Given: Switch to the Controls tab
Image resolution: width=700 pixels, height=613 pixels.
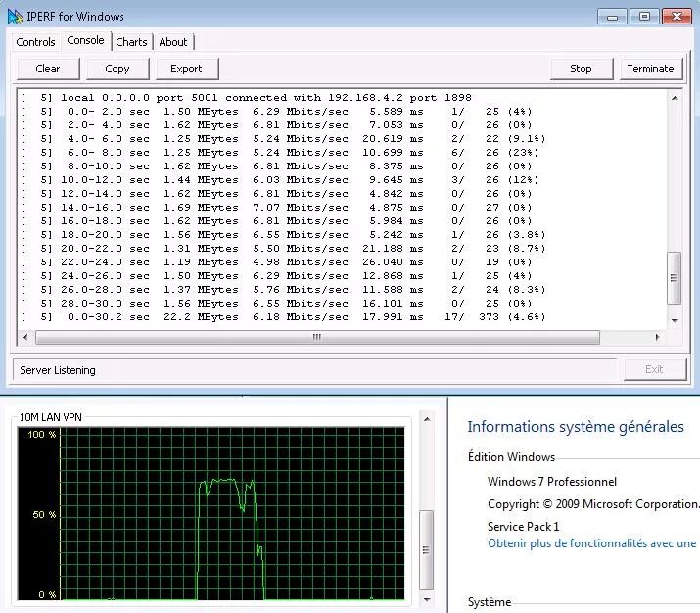Looking at the screenshot, I should pos(35,42).
